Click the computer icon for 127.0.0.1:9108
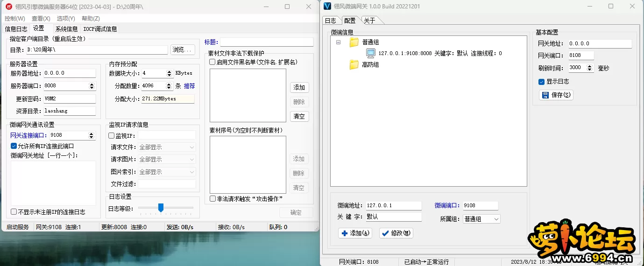The height and width of the screenshot is (266, 644). tap(370, 53)
